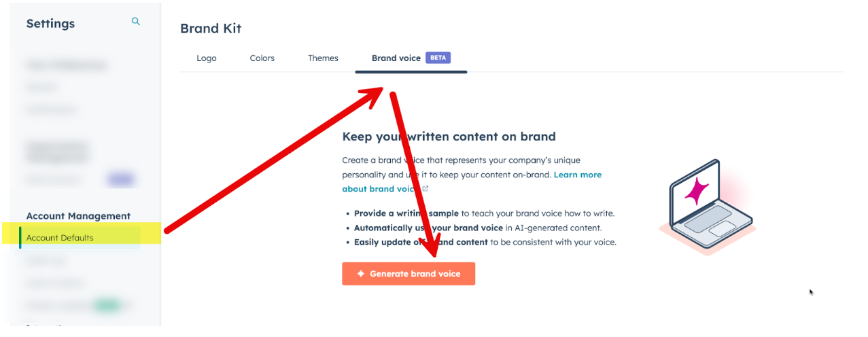The height and width of the screenshot is (337, 868).
Task: Click 'Provide a writing sample' bullet text
Action: point(406,213)
